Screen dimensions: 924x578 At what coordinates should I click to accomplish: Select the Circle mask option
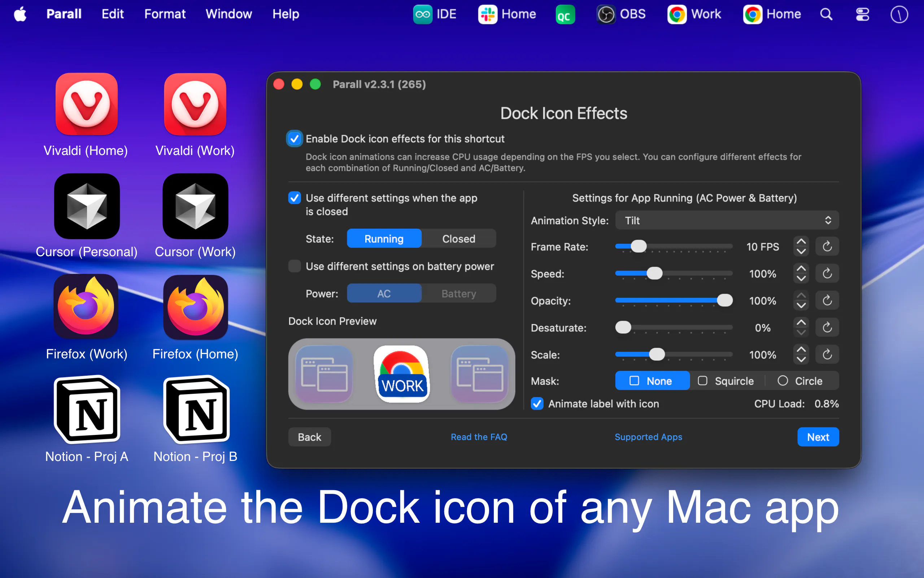801,381
